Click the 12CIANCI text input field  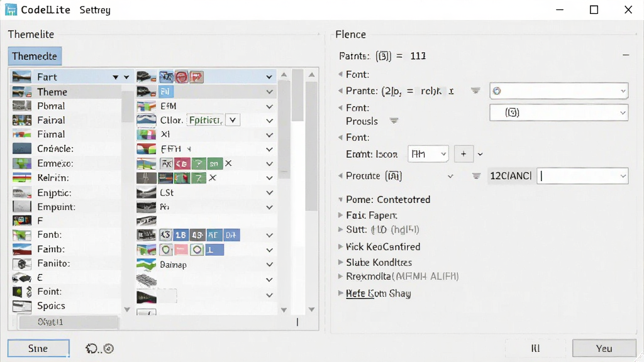582,176
